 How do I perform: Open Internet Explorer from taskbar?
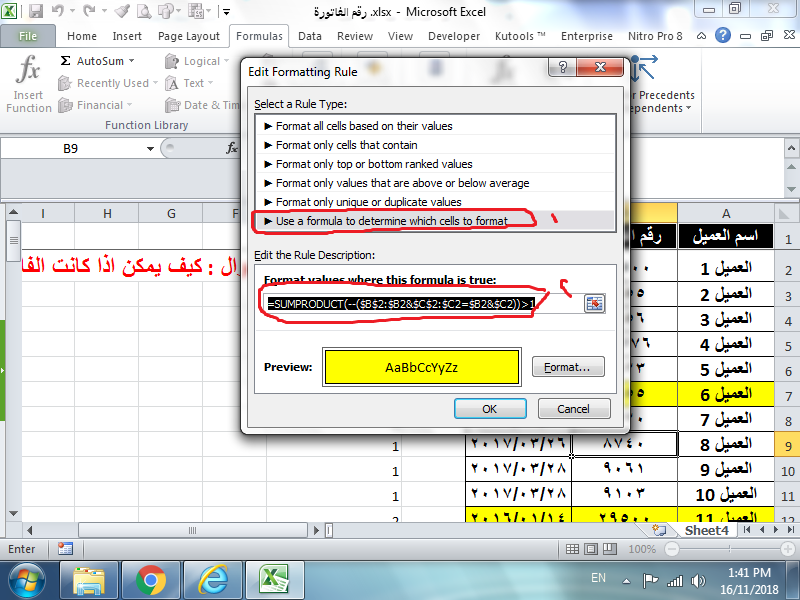[213, 581]
